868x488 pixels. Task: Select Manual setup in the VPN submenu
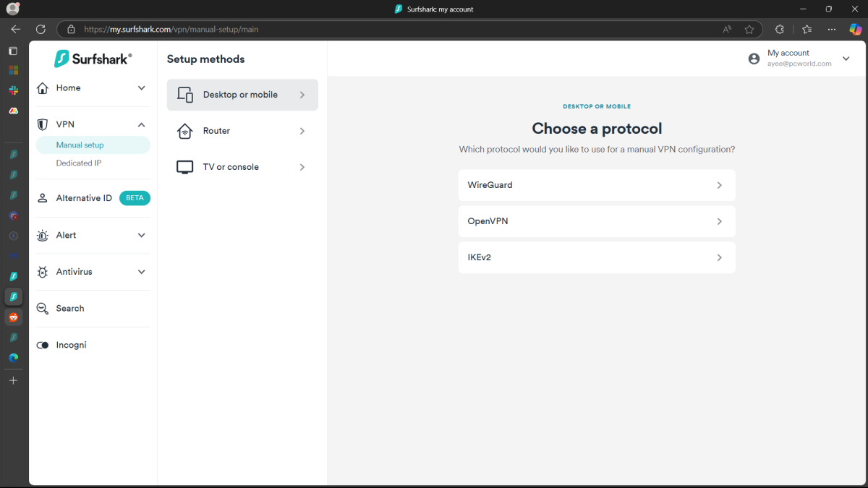tap(93, 145)
